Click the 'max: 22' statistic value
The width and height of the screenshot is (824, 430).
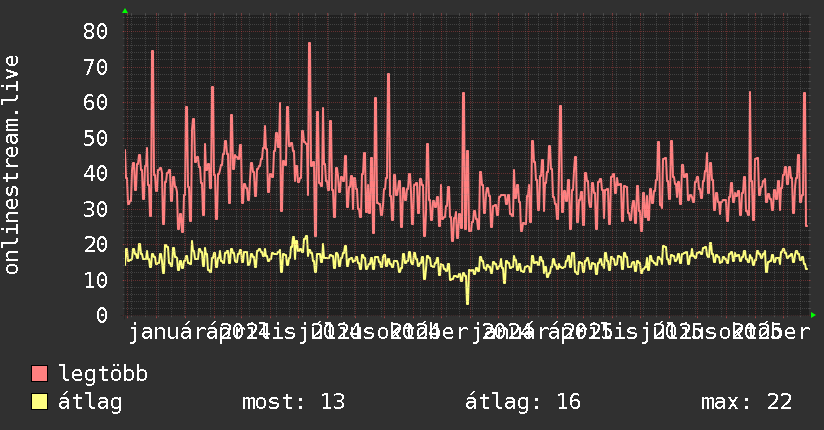746,402
